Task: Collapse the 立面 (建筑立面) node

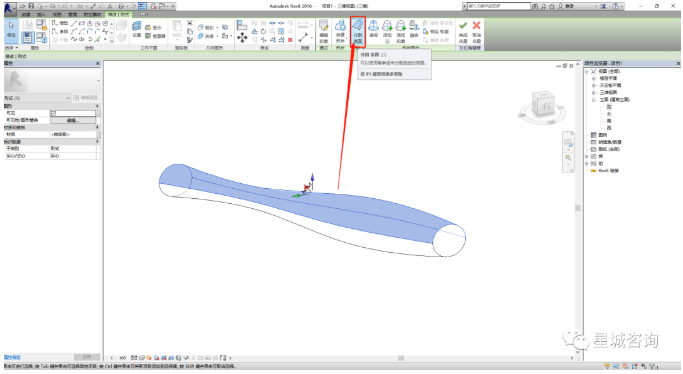Action: pyautogui.click(x=593, y=100)
